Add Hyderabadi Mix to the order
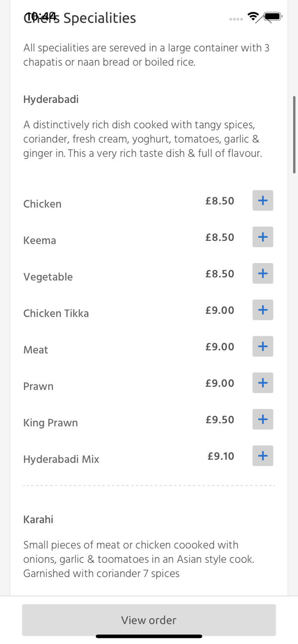The image size is (298, 644). (x=262, y=456)
